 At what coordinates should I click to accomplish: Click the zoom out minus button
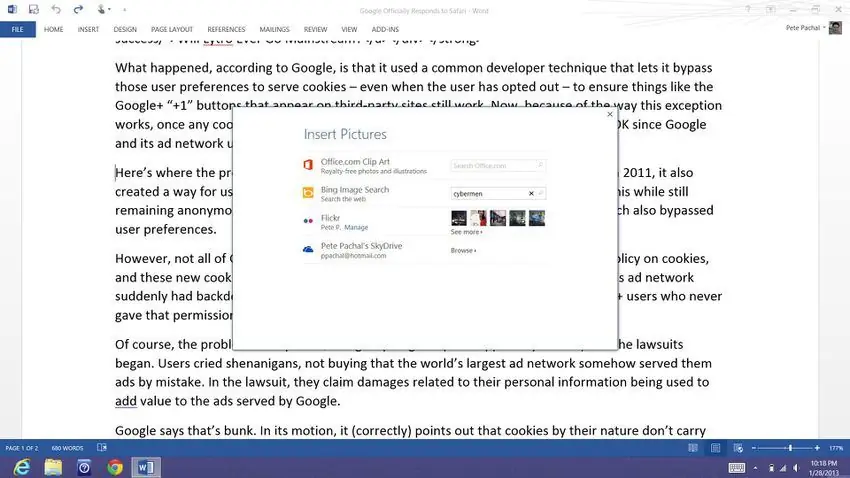[754, 448]
